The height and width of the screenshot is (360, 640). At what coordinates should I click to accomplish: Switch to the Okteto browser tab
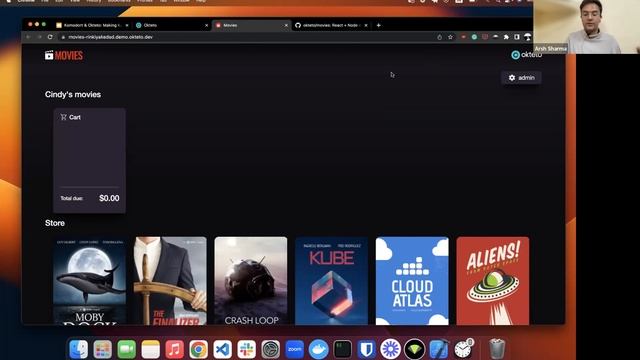point(171,25)
